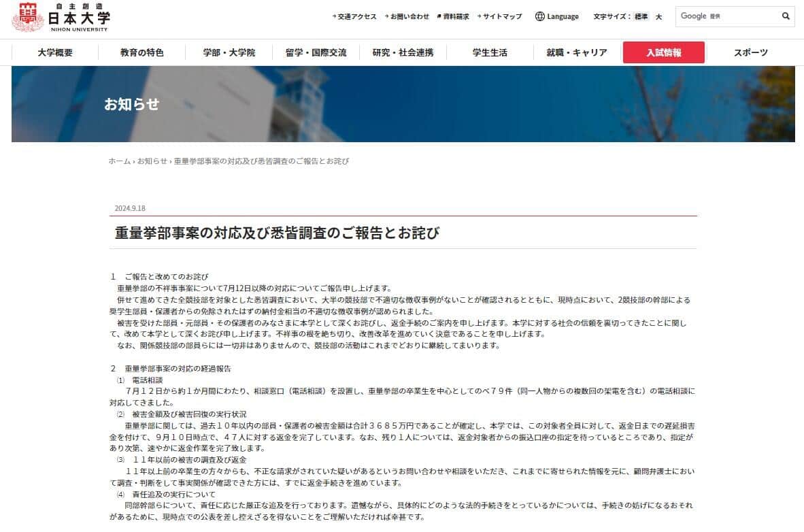
Task: Click the magnifying glass search icon
Action: tap(786, 16)
